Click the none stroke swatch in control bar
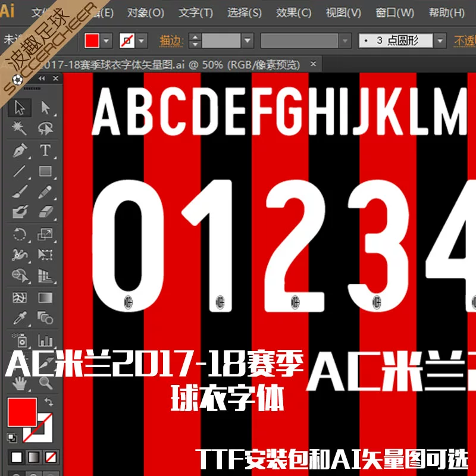 point(127,40)
